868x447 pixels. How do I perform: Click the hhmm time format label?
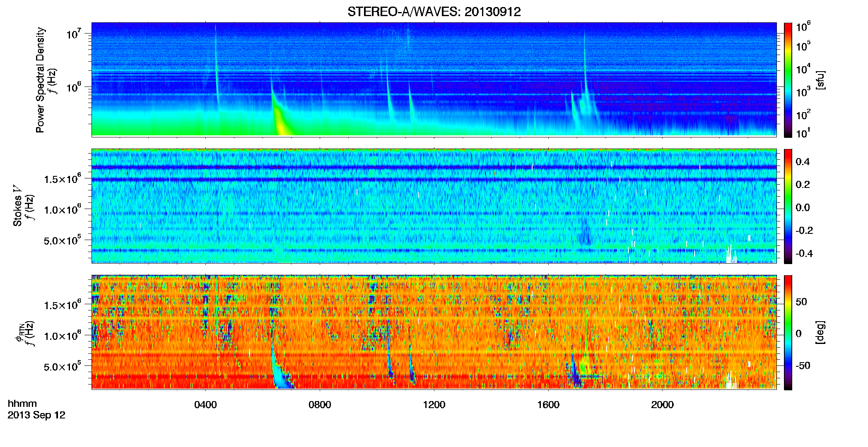coord(22,404)
